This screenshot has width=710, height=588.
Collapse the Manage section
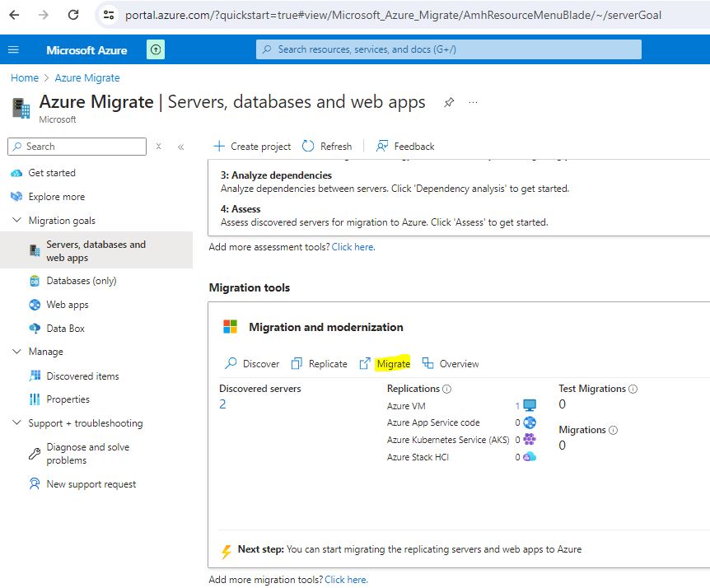click(17, 352)
